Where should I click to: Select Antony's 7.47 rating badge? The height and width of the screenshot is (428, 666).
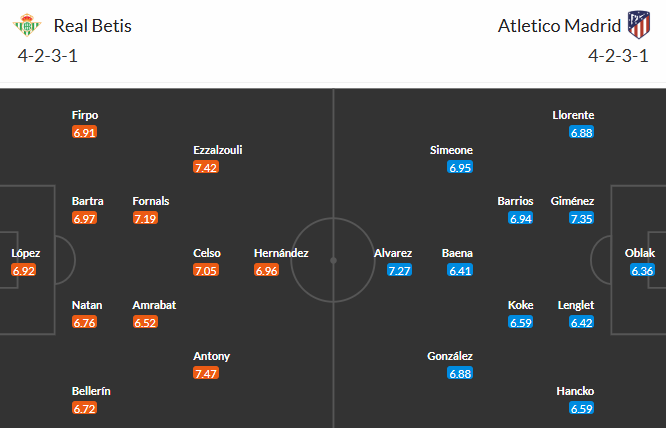pyautogui.click(x=206, y=373)
